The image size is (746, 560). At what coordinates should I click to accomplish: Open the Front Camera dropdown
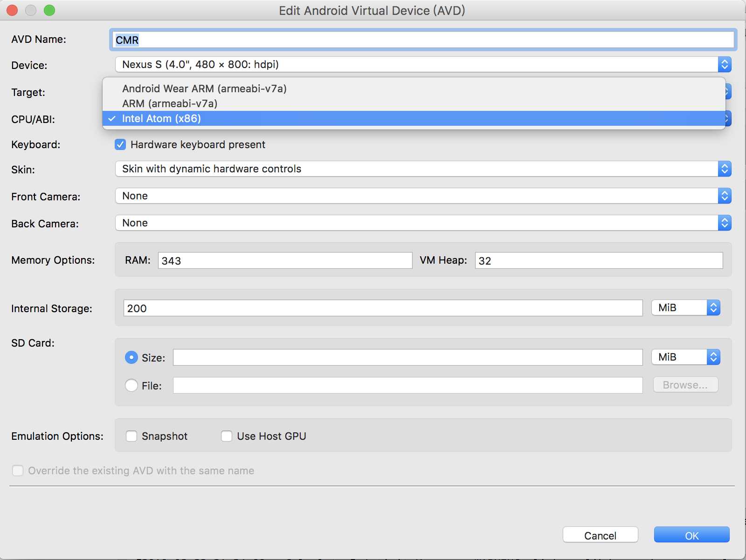point(423,196)
